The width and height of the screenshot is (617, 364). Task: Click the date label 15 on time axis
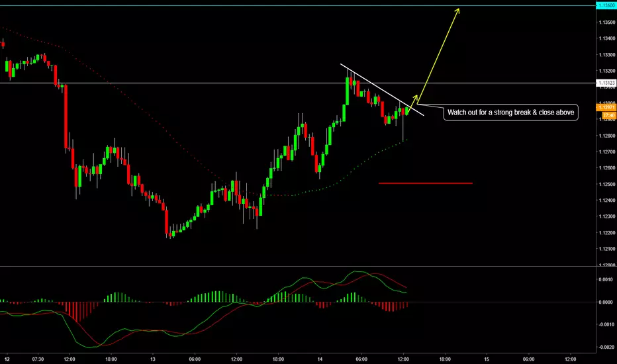[x=487, y=359]
